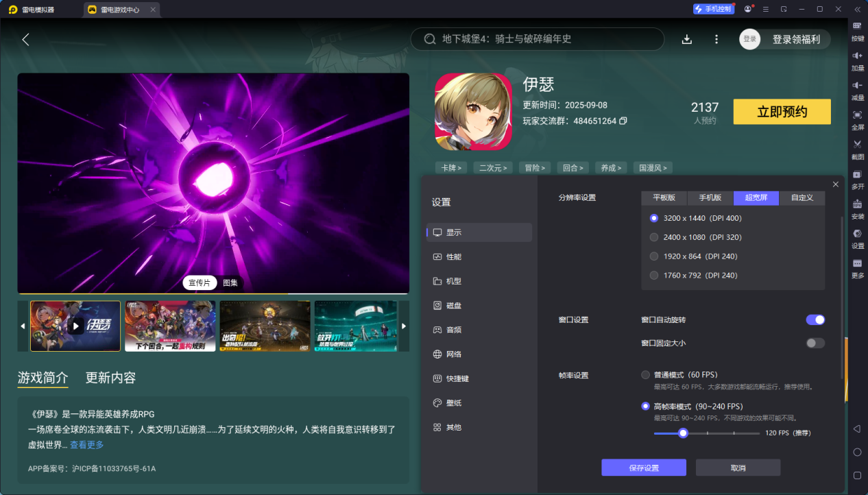Open the 按键 keymapping tool in the sidebar

857,30
